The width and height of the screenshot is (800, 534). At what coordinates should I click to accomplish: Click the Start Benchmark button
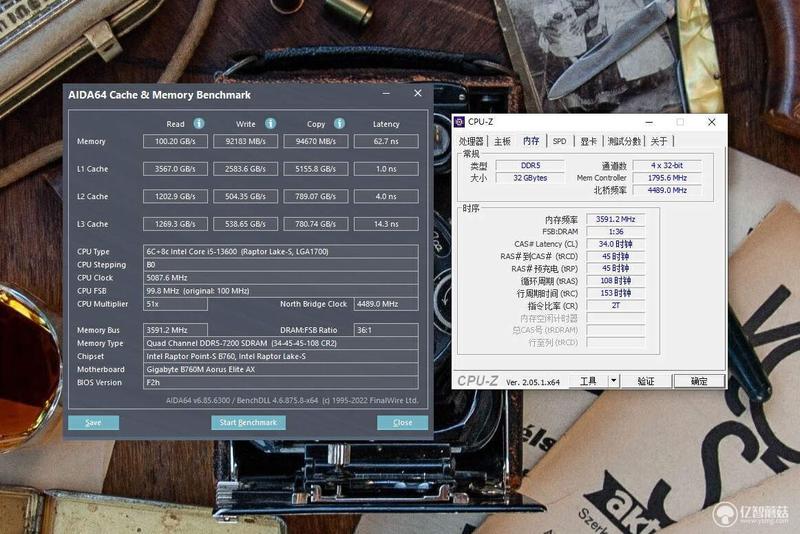(x=248, y=422)
